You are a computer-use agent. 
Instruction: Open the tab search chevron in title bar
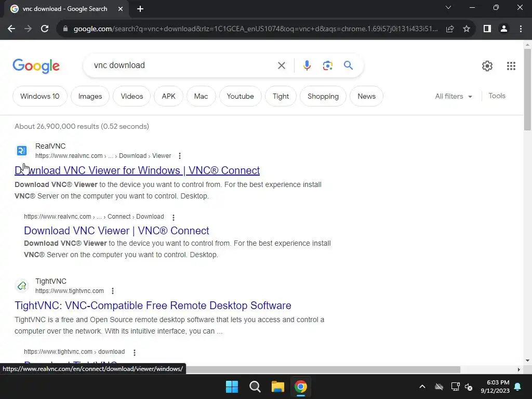448,7
